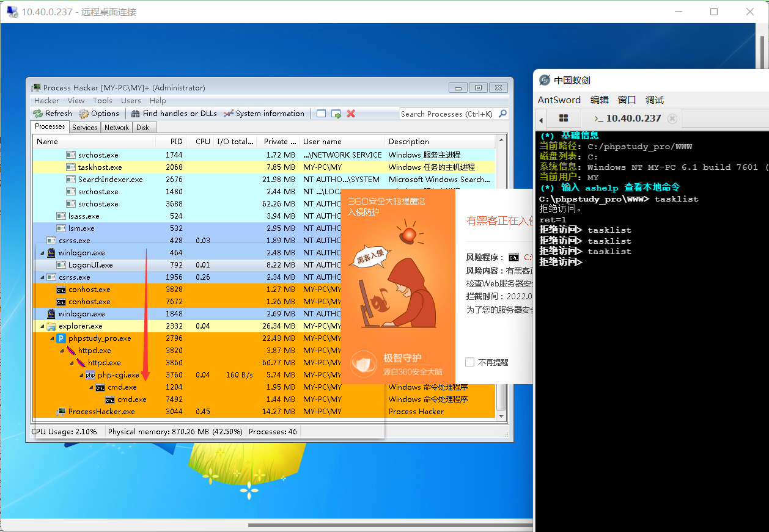769x532 pixels.
Task: Sort by the User name column header
Action: [x=342, y=142]
